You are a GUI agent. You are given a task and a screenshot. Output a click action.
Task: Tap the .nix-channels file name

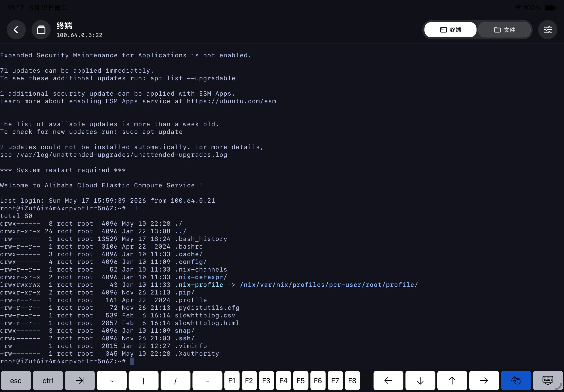tap(201, 269)
